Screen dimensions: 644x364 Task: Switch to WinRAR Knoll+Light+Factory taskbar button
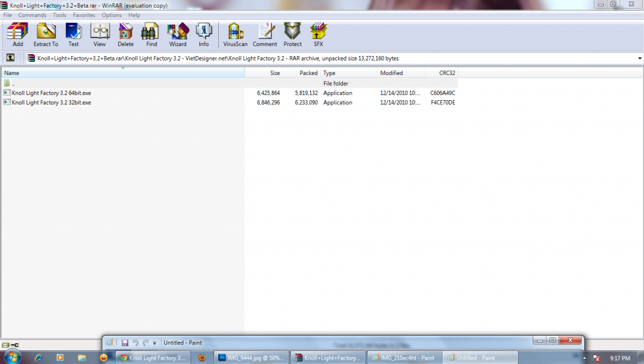coord(328,358)
